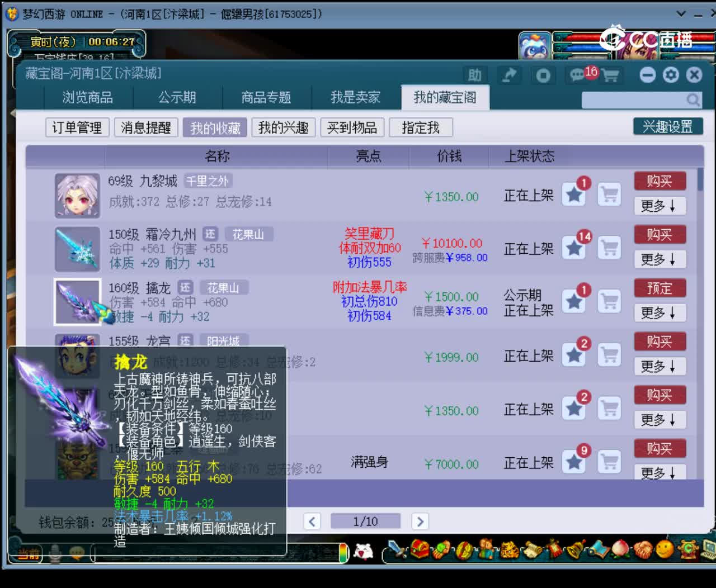The width and height of the screenshot is (716, 588).
Task: Go to next page arrow
Action: click(420, 521)
